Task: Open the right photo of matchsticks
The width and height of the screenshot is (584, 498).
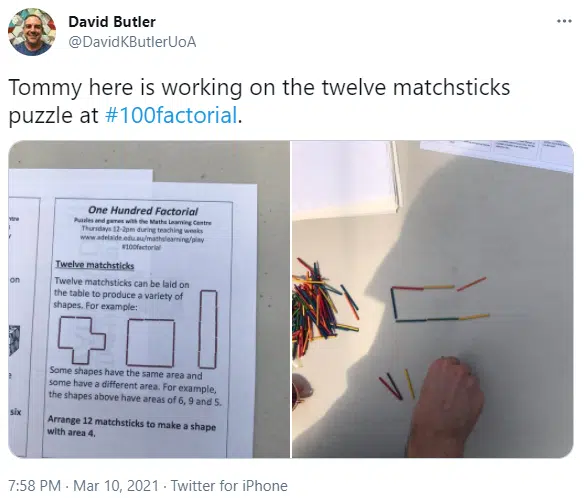Action: pos(432,299)
